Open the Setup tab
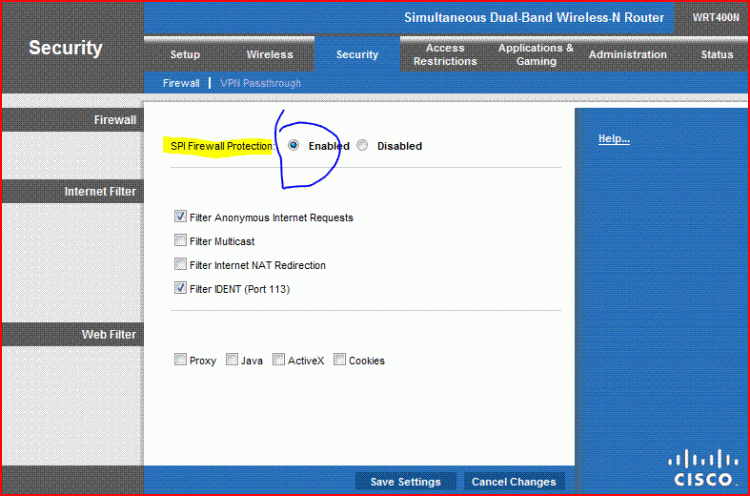 click(x=185, y=55)
